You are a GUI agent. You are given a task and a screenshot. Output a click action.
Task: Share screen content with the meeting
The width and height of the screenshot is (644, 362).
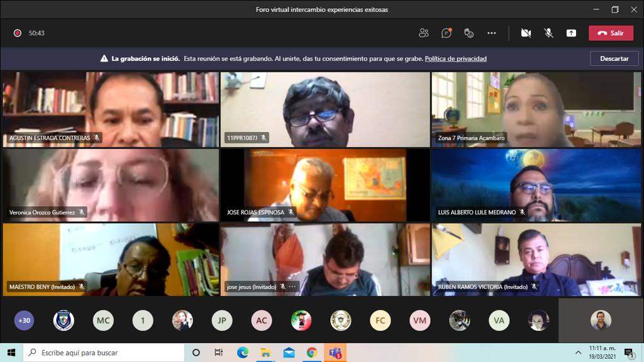tap(571, 33)
